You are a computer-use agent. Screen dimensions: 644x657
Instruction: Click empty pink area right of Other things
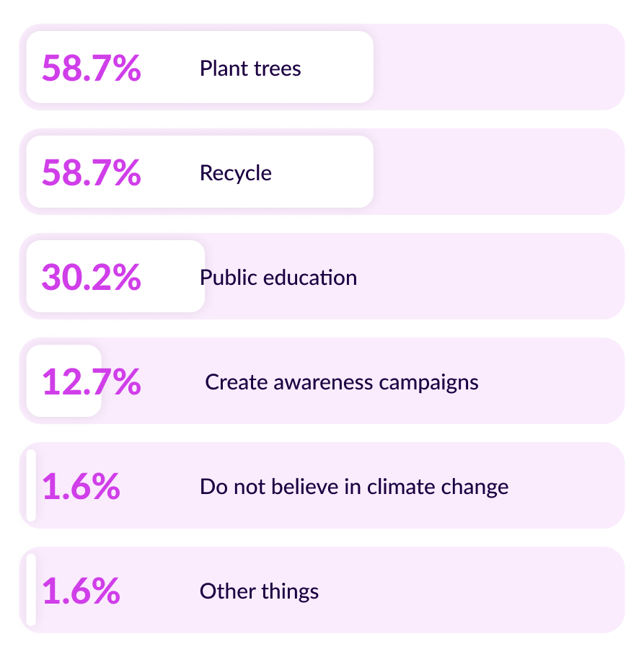click(469, 591)
